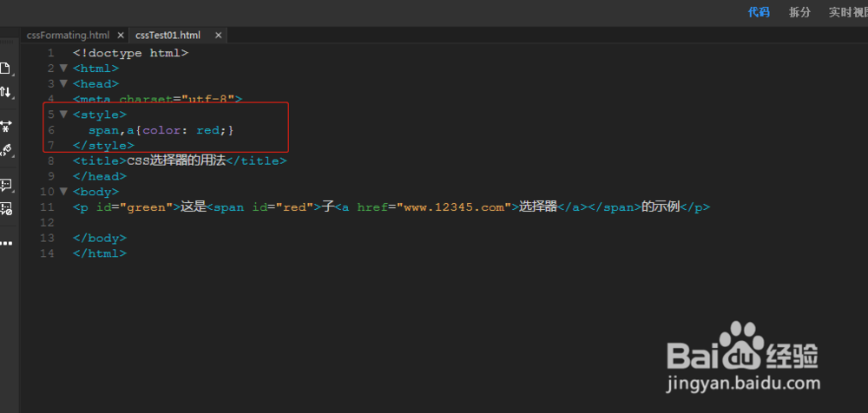Click the href "www.12345.com" value
This screenshot has width=868, height=413.
coord(454,207)
